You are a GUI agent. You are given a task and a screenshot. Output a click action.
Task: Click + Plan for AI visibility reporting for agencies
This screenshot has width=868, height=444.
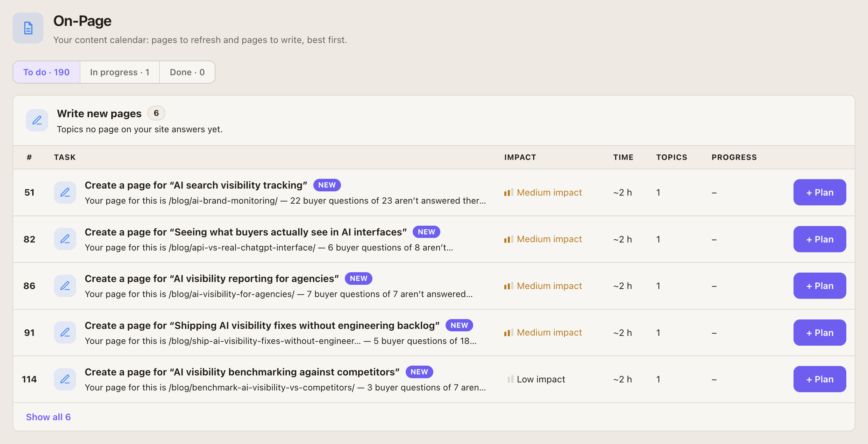point(820,286)
